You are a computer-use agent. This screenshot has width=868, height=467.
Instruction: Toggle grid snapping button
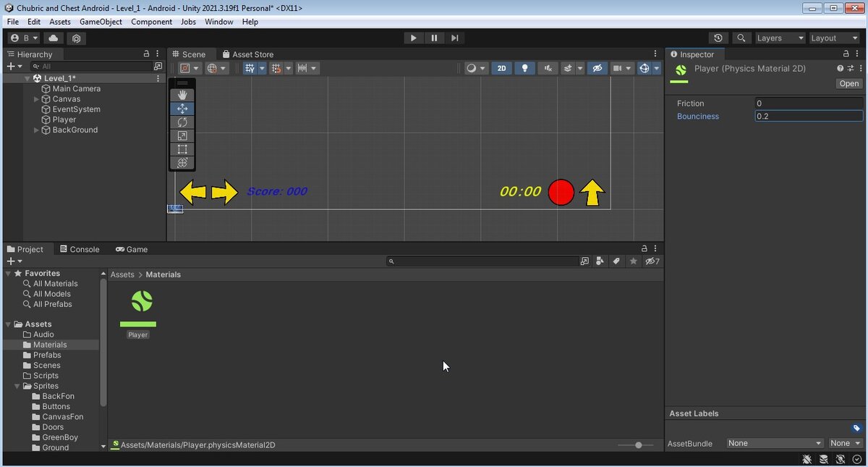click(276, 68)
